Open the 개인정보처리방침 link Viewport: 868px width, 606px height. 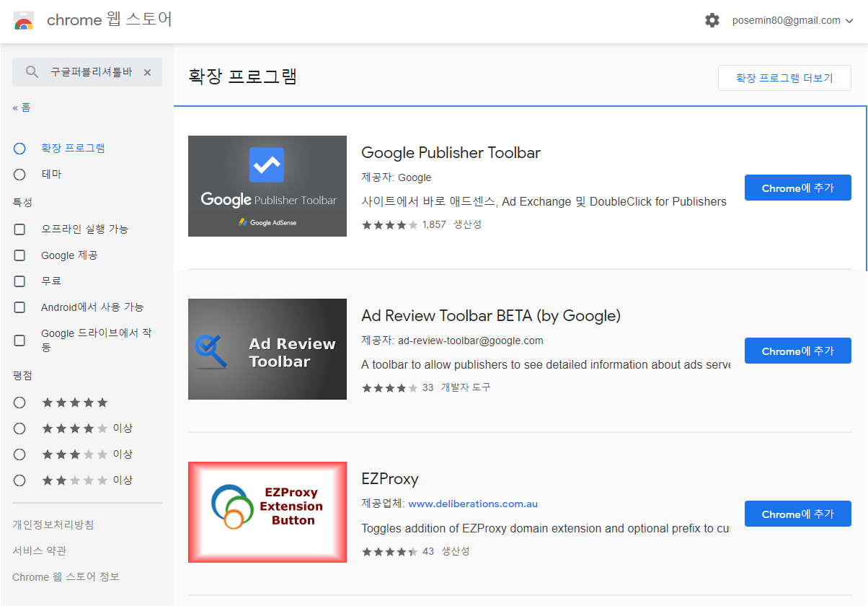53,524
